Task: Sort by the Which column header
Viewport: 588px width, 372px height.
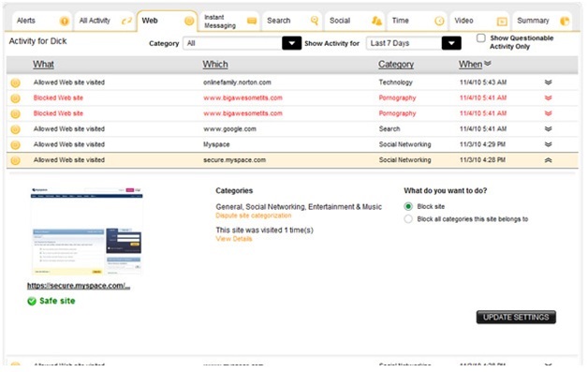Action: point(215,65)
